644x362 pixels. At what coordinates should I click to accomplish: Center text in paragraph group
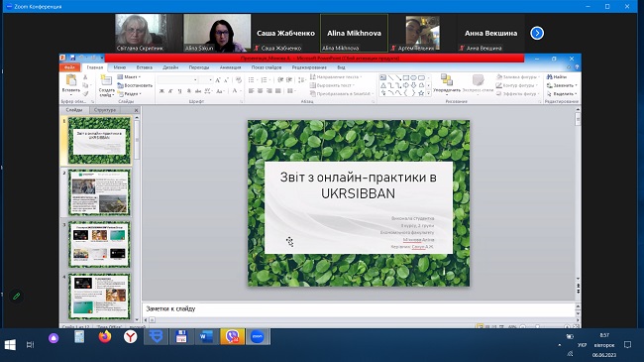pos(260,91)
